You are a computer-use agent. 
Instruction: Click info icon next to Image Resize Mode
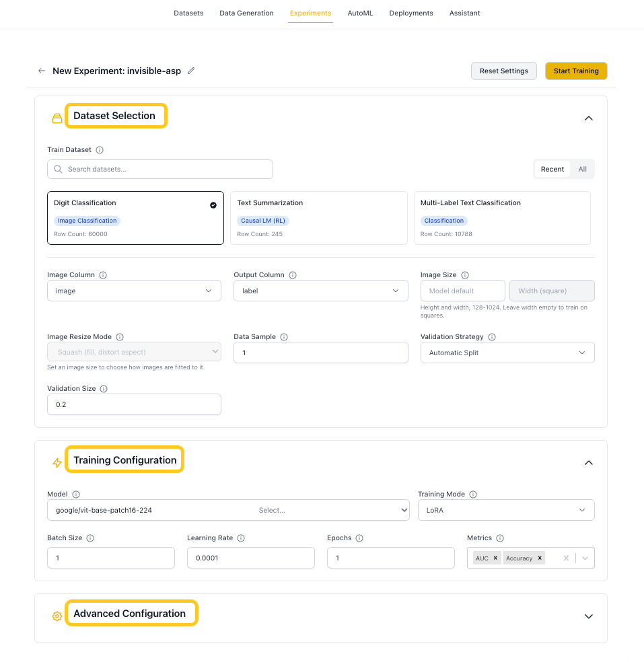point(120,337)
